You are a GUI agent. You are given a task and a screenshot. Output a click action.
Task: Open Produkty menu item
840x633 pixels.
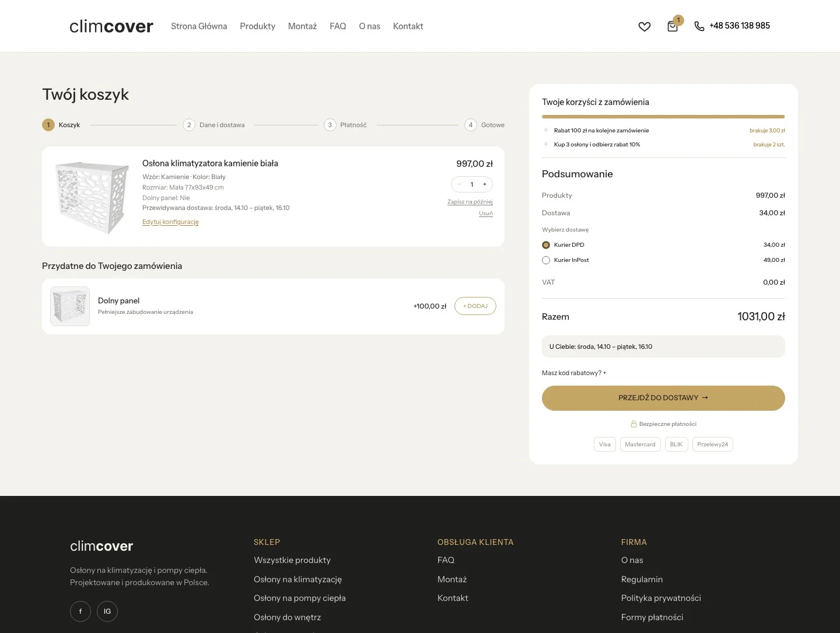[257, 26]
